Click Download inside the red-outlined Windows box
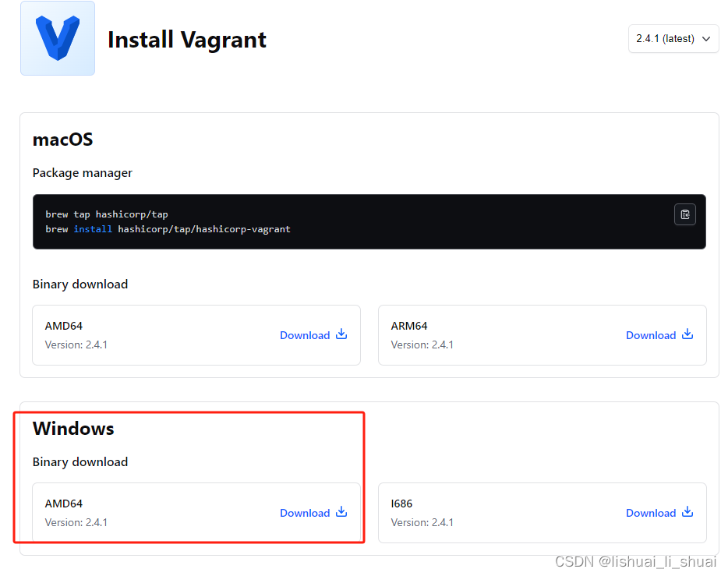 (306, 512)
